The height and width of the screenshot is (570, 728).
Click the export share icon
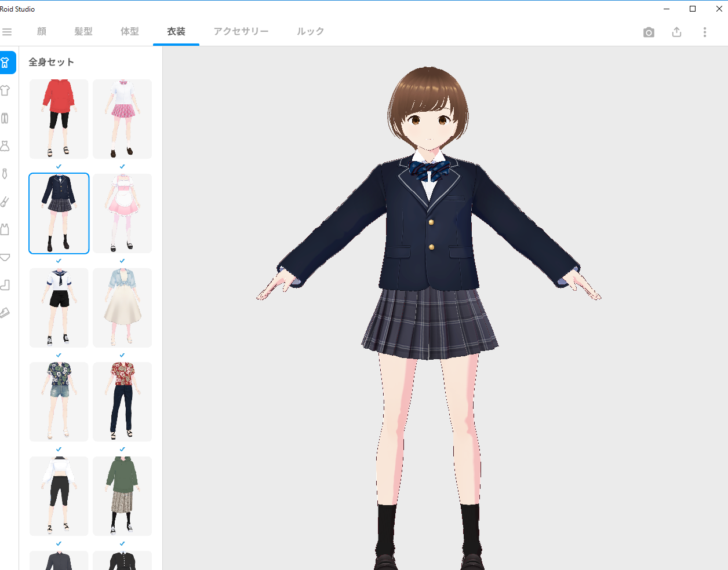pos(676,32)
